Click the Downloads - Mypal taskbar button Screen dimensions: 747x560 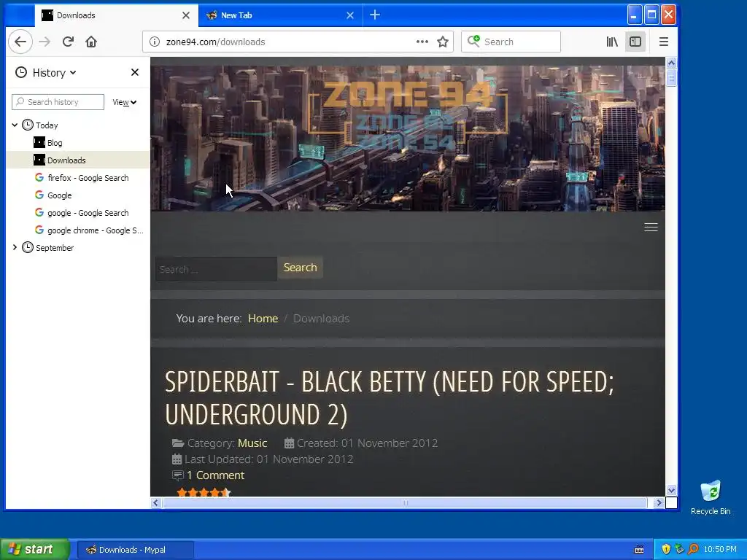[135, 550]
